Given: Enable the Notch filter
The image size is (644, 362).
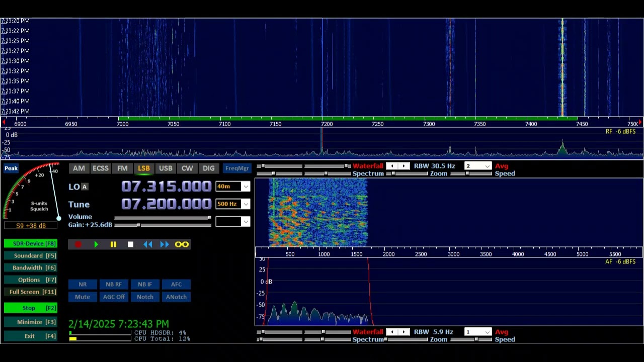Looking at the screenshot, I should pos(145,297).
